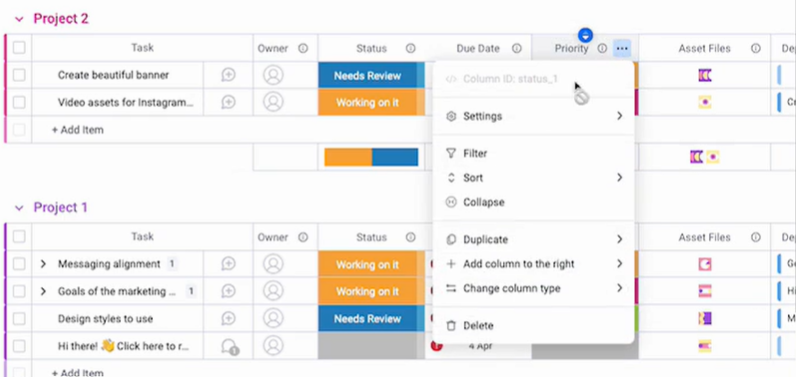Open conversation bubble for Hi there row
The width and height of the screenshot is (796, 377).
[x=229, y=347]
